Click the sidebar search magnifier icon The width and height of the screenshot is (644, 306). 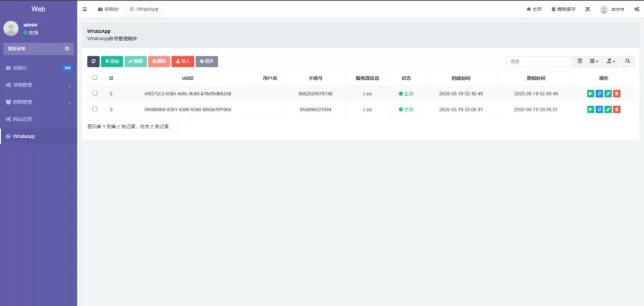coord(67,48)
